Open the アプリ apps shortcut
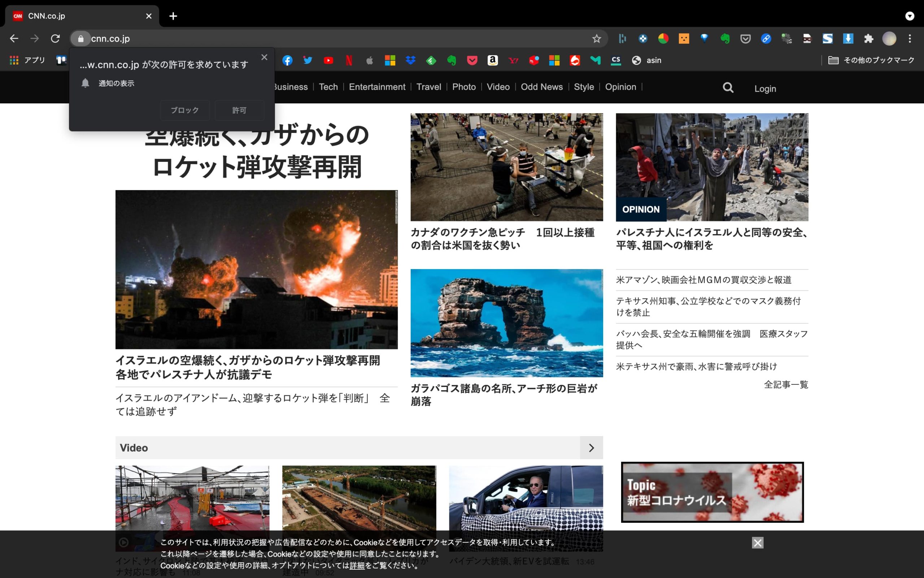 pyautogui.click(x=27, y=60)
